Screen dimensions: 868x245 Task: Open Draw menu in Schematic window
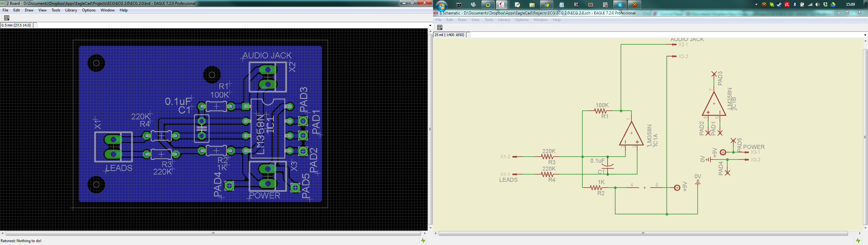[462, 20]
